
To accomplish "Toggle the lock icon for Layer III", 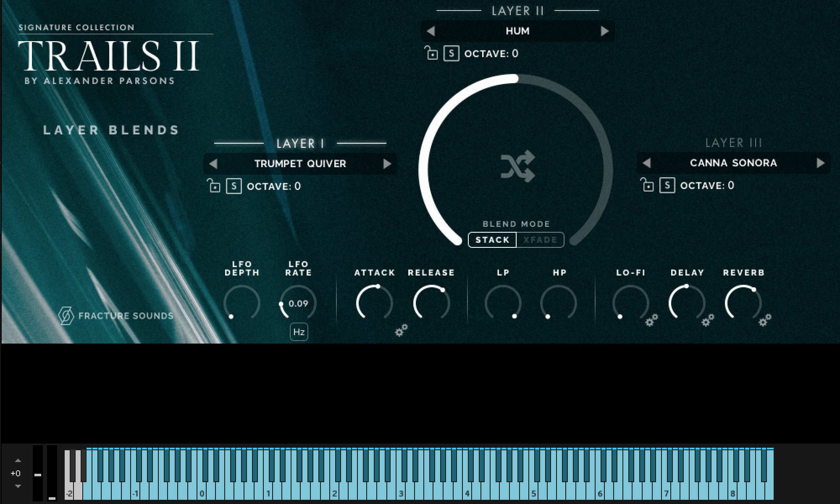I will click(647, 184).
